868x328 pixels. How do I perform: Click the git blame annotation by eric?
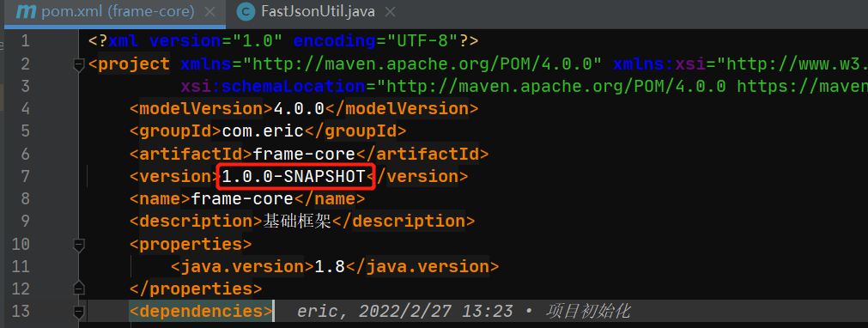464,312
